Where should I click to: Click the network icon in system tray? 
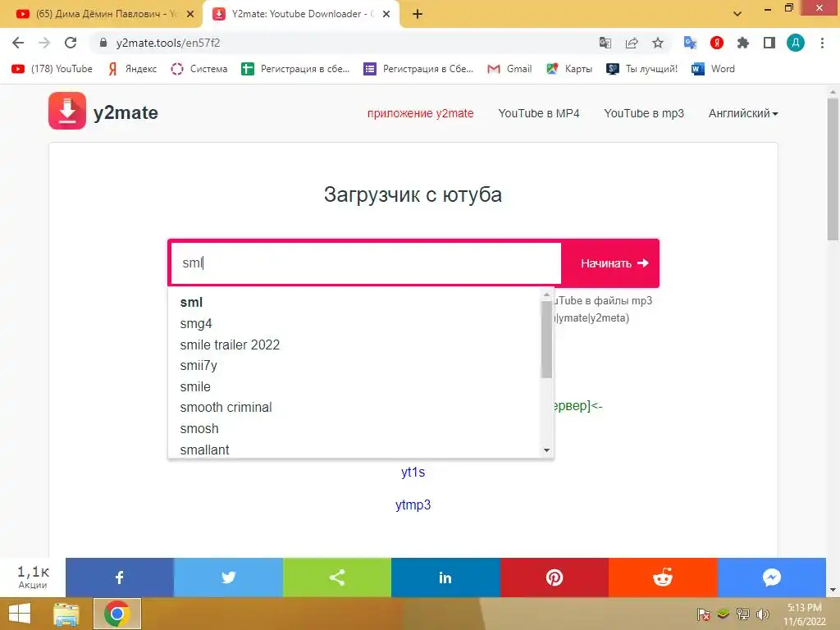click(x=743, y=614)
